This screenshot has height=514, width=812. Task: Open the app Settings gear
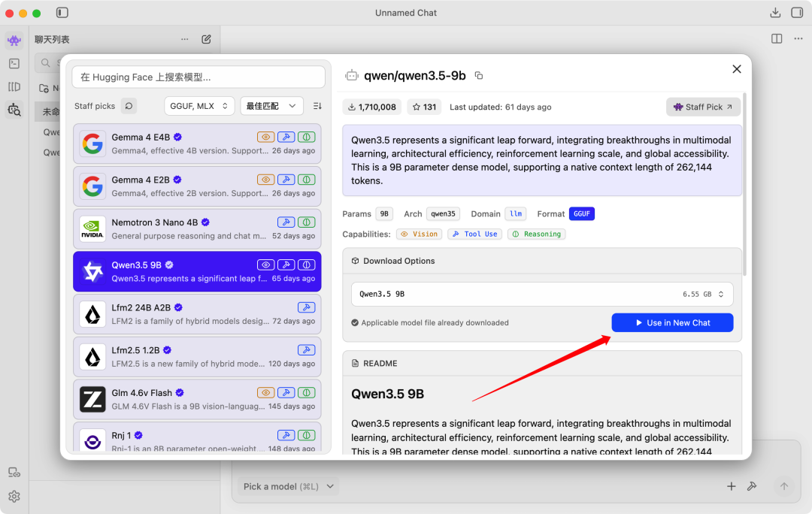click(x=14, y=497)
